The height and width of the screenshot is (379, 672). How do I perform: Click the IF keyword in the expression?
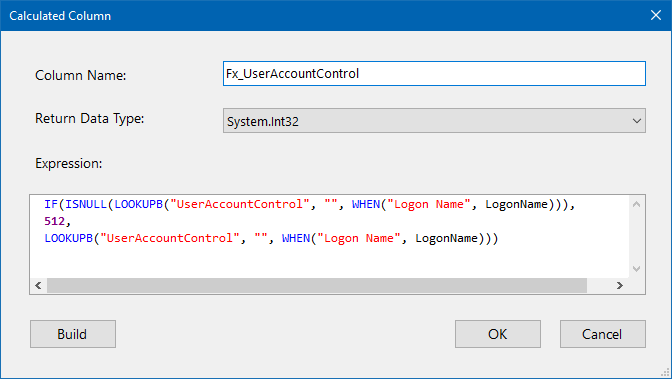pos(51,204)
